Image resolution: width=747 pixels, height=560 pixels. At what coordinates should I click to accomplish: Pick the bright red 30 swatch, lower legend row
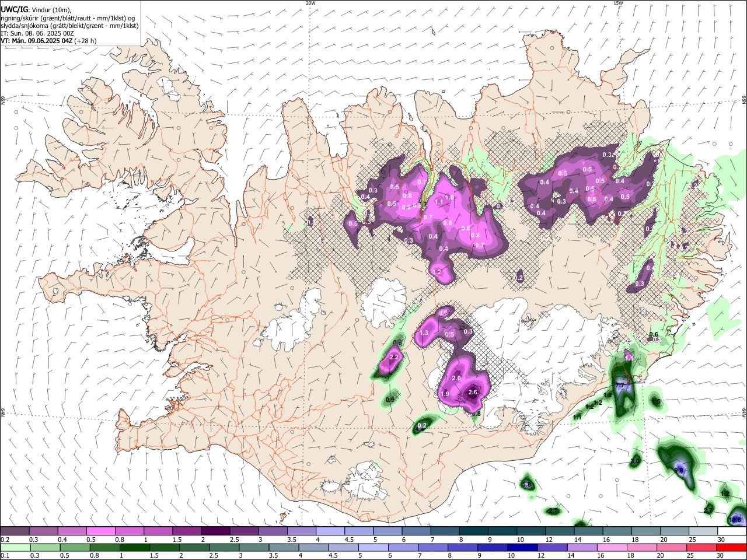(731, 547)
